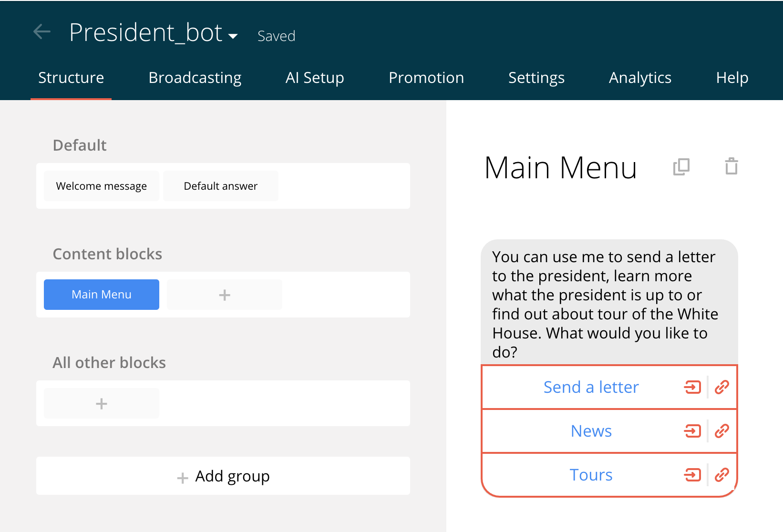Duplicate the Main Menu block
This screenshot has height=532, width=783.
coord(681,167)
